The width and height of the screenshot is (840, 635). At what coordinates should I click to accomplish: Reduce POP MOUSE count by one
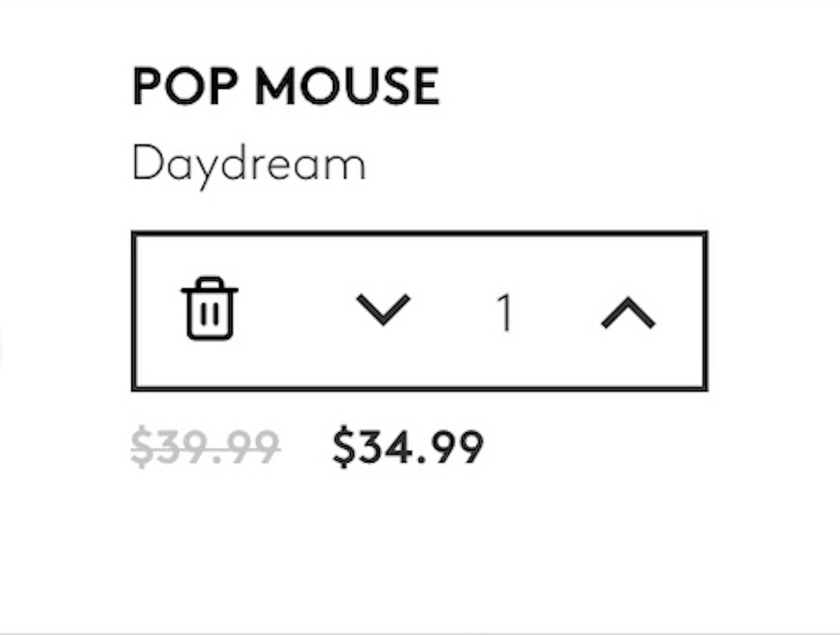tap(383, 310)
